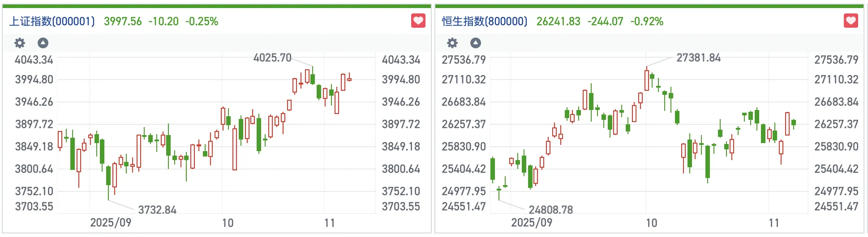Image resolution: width=868 pixels, height=237 pixels.
Task: Open settings gear for 上证指数 chart
Action: (20, 43)
